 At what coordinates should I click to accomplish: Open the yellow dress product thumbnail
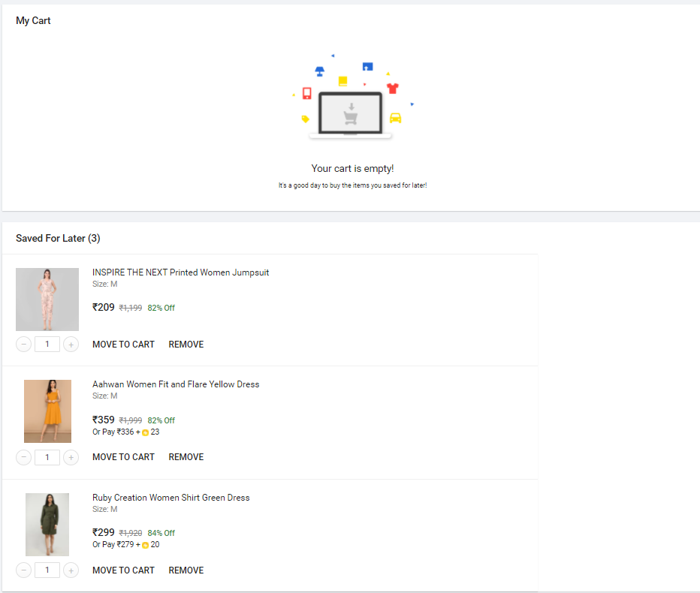point(47,411)
